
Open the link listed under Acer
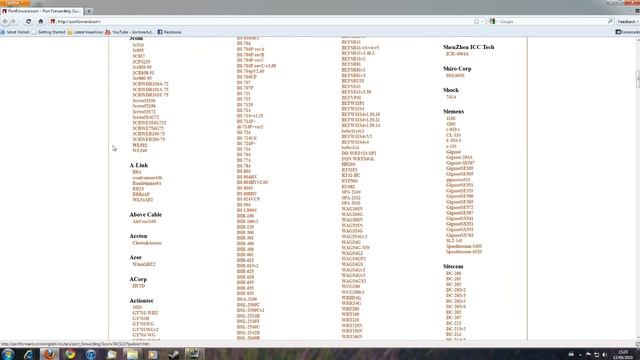[x=144, y=264]
